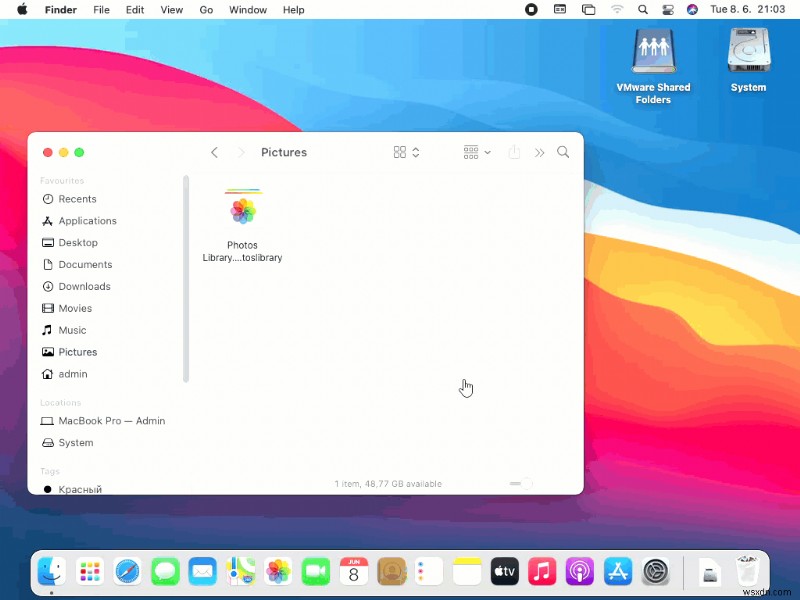Open the Photos app from the Dock
Viewport: 800px width, 600px height.
pos(278,571)
